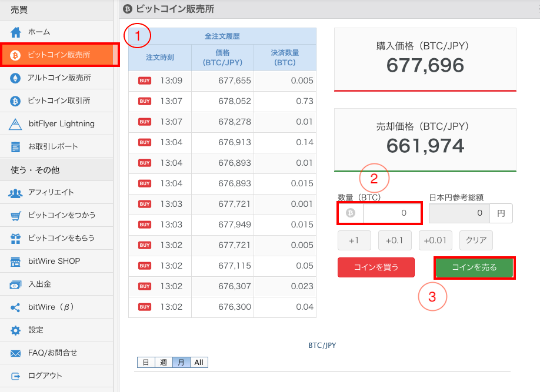Screen dimensions: 540x392
Task: Click the BUY badge in the 676,300 row
Action: [x=145, y=307]
